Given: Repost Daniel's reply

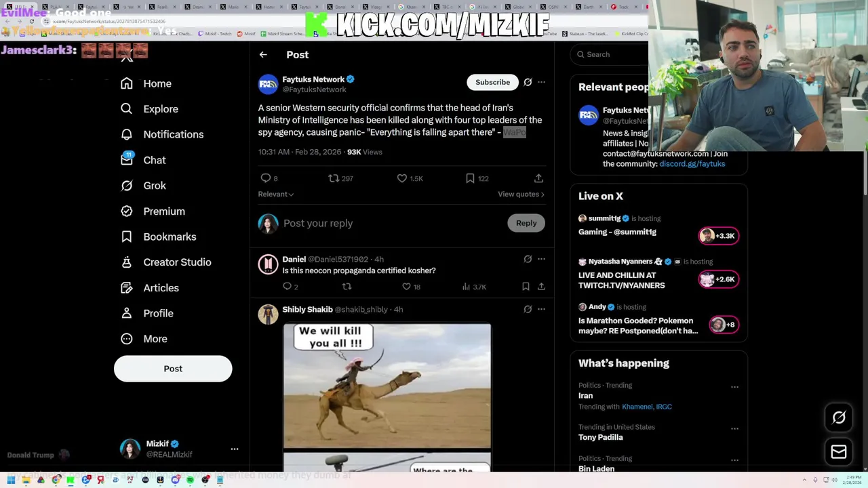Looking at the screenshot, I should [x=347, y=287].
